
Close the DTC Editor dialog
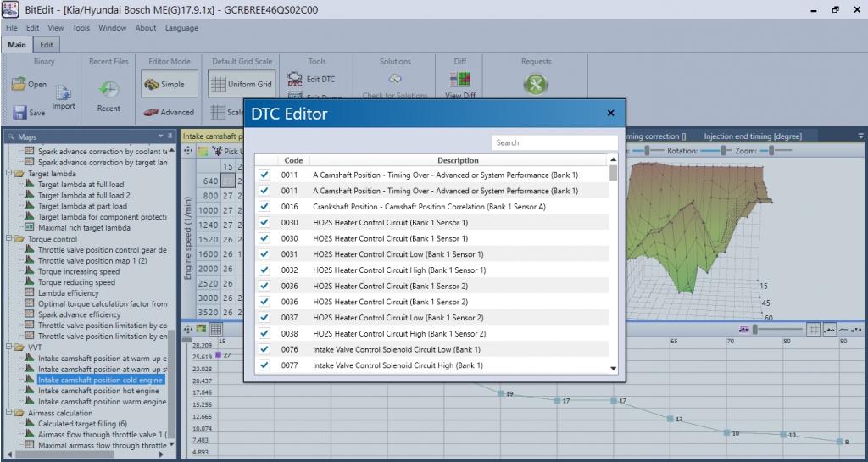click(x=610, y=114)
